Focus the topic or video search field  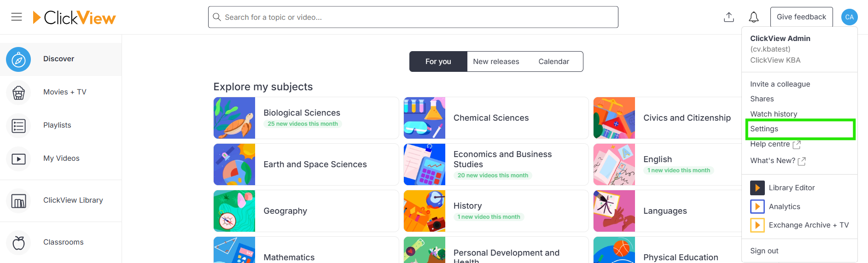pyautogui.click(x=413, y=17)
